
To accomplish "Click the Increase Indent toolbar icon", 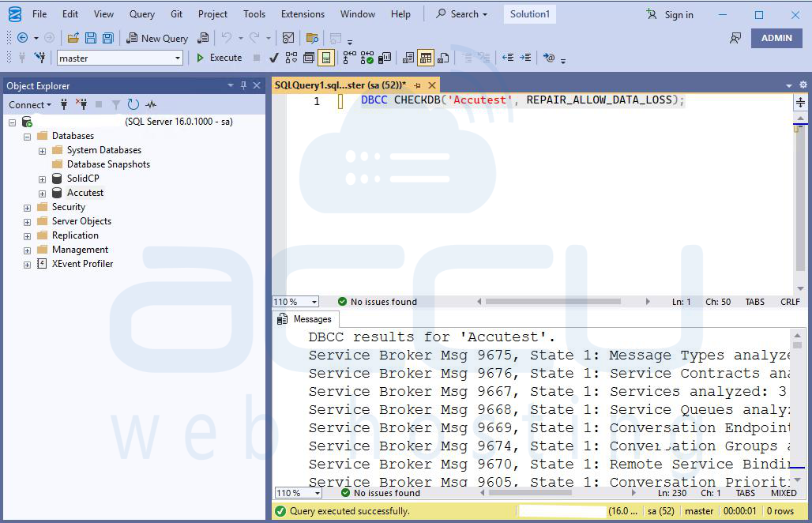I will [524, 58].
